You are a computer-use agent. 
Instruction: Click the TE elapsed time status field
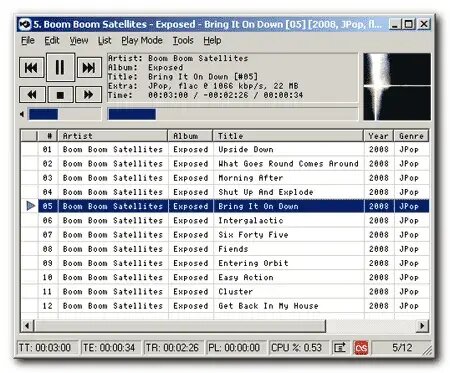point(111,348)
